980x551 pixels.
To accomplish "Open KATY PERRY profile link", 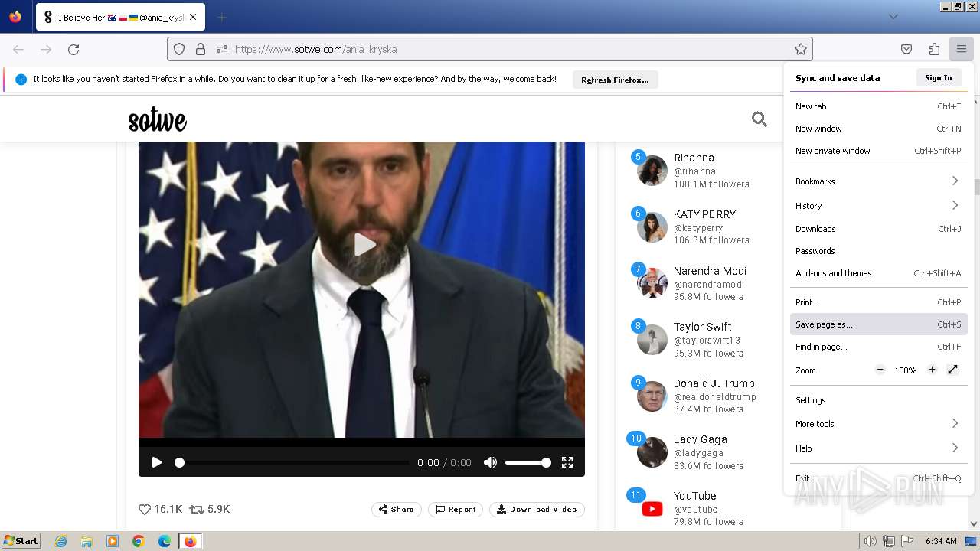I will point(704,214).
